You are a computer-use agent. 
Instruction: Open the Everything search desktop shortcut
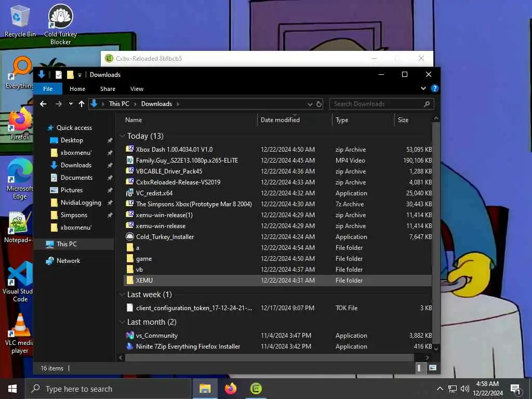20,73
